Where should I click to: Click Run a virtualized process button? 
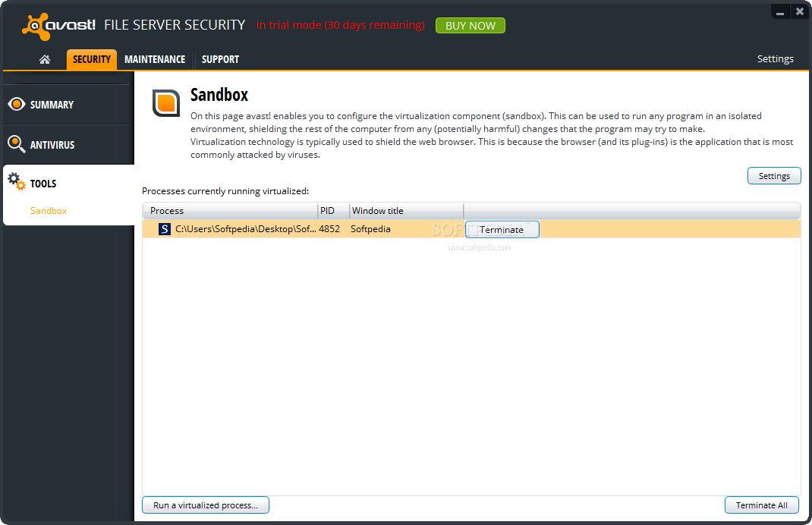click(x=206, y=505)
